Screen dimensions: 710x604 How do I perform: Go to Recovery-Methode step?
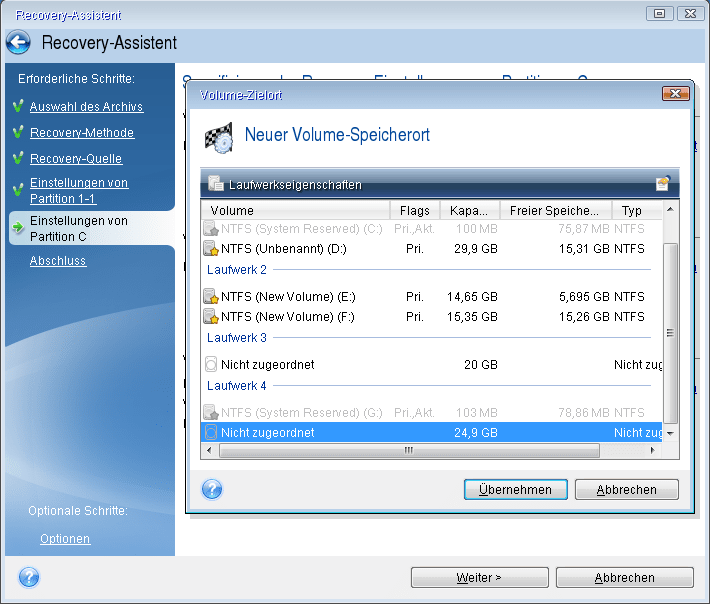[x=82, y=133]
